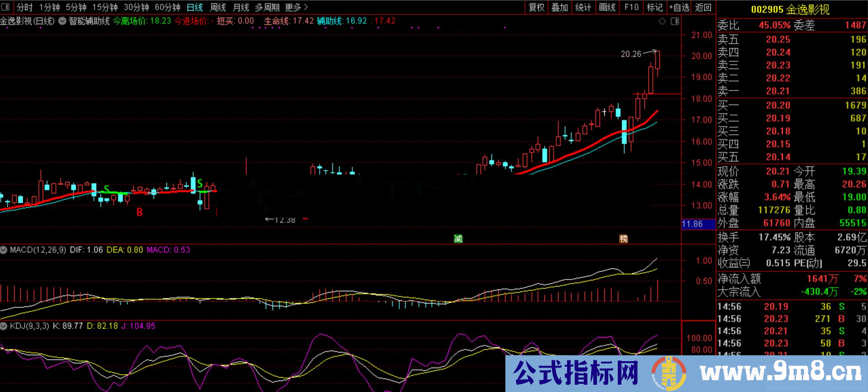Image resolution: width=868 pixels, height=392 pixels.
Task: Click the window layout icon before 分时
Action: click(6, 7)
